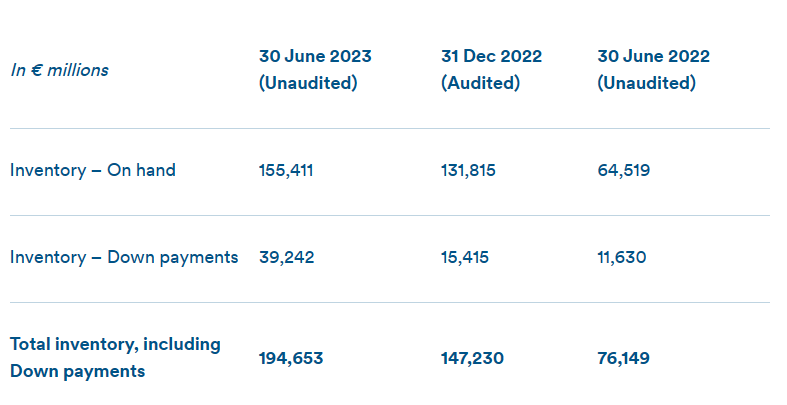Viewport: 787px width, 405px height.
Task: Click the euro symbol in the units label
Action: coord(33,70)
